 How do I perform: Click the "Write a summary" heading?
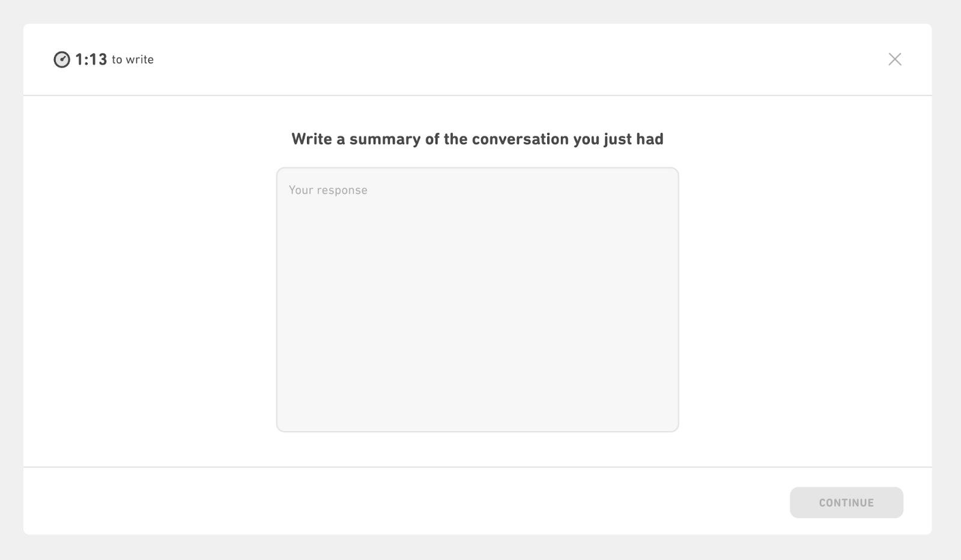477,139
